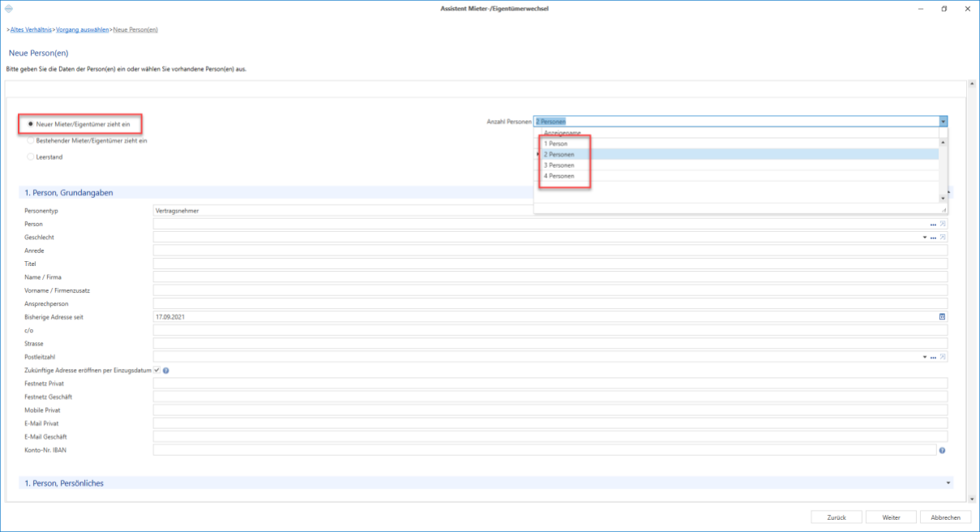Click the Weiter button
The height and width of the screenshot is (532, 980).
click(891, 517)
